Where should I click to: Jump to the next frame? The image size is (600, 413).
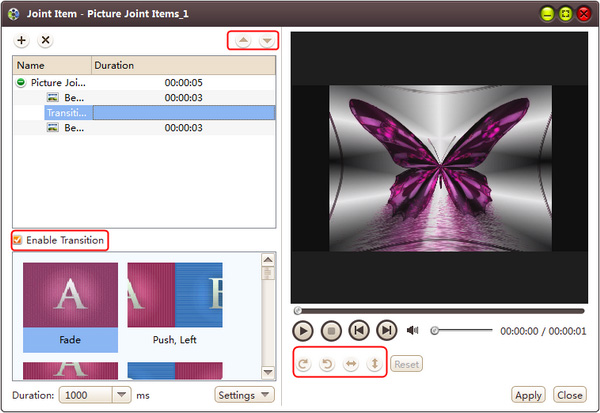(387, 330)
